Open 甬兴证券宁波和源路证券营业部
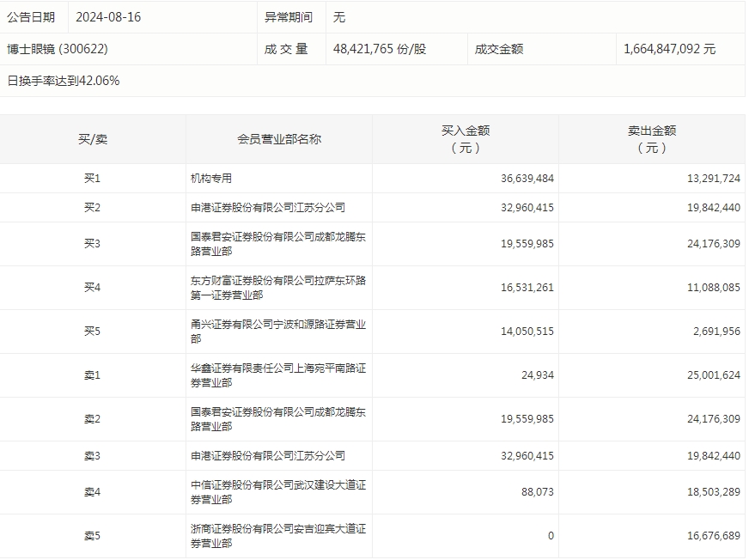The width and height of the screenshot is (749, 560). pos(278,332)
